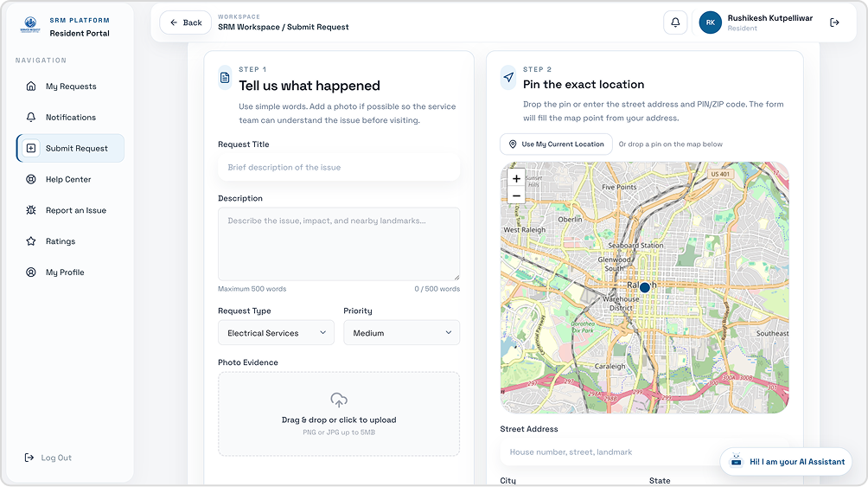Click the notification bell icon in header
The height and width of the screenshot is (487, 868).
point(675,22)
